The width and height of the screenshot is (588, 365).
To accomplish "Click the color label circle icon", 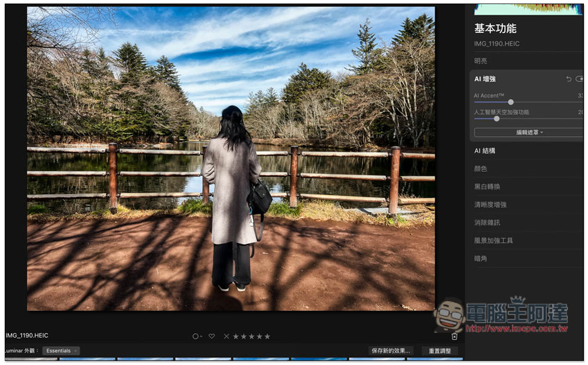I will tap(195, 336).
